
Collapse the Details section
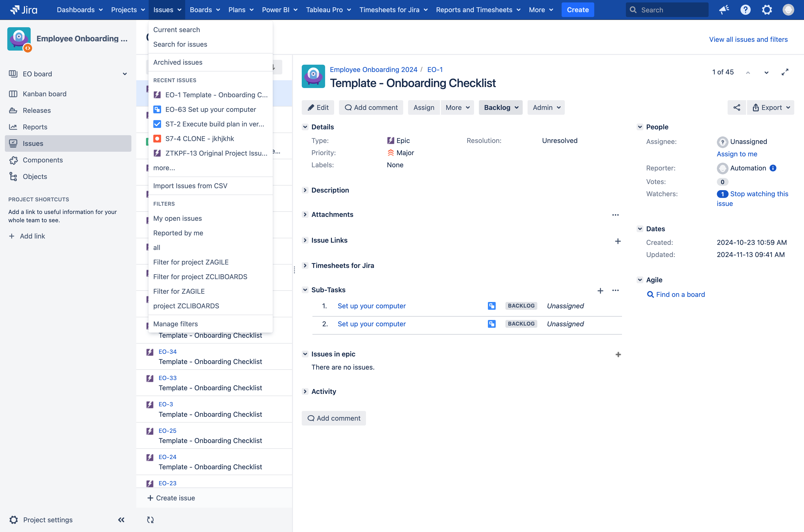tap(305, 127)
